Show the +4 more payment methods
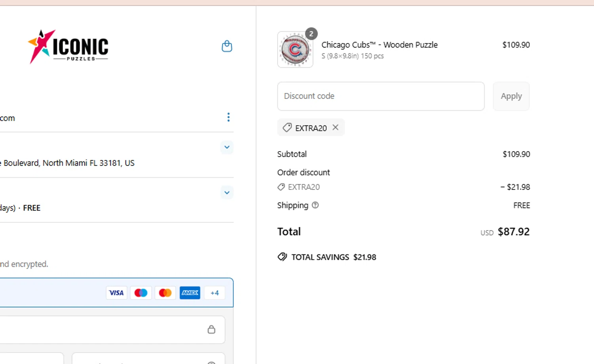Screen dimensions: 594x364 215,293
